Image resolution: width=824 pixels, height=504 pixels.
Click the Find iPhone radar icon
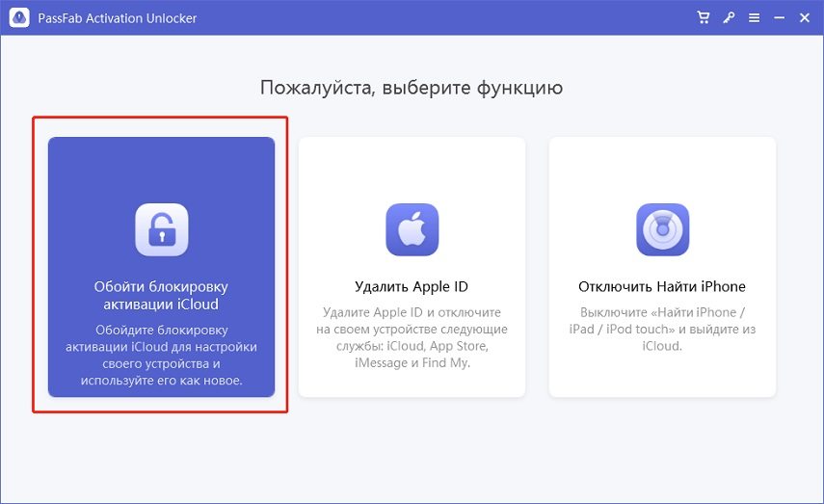(663, 229)
